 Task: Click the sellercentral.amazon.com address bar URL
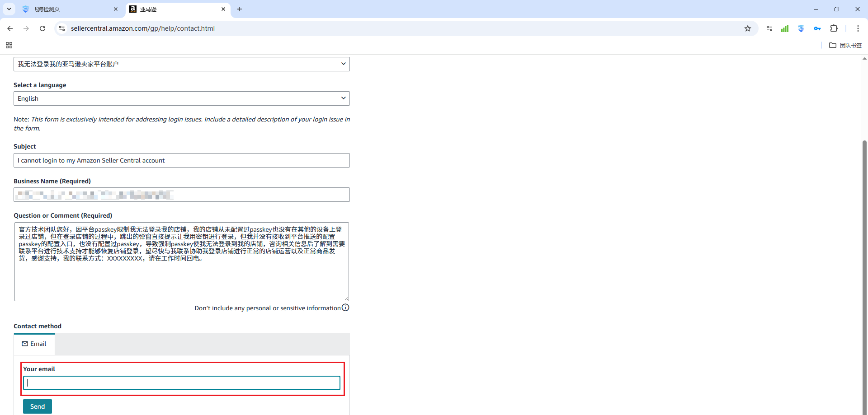pos(143,28)
